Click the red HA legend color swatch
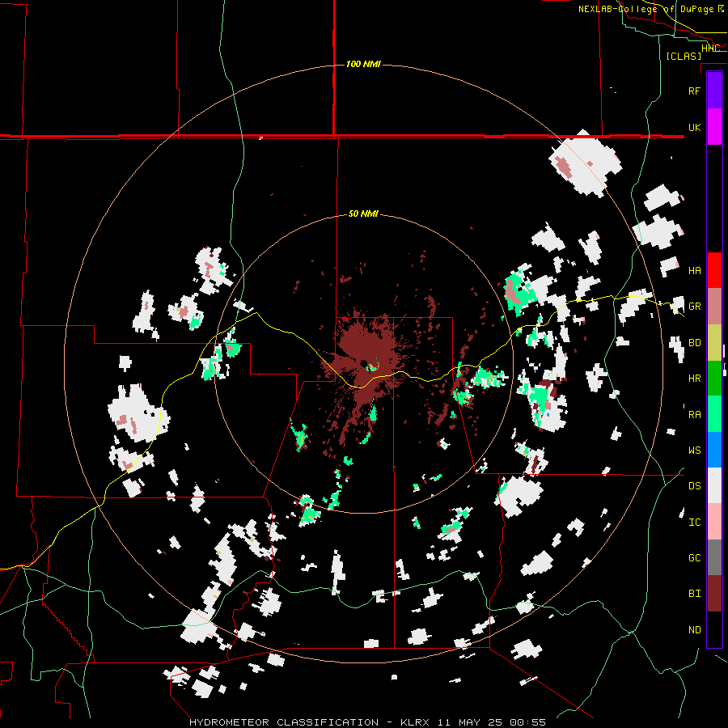Image resolution: width=728 pixels, height=728 pixels. tap(714, 270)
